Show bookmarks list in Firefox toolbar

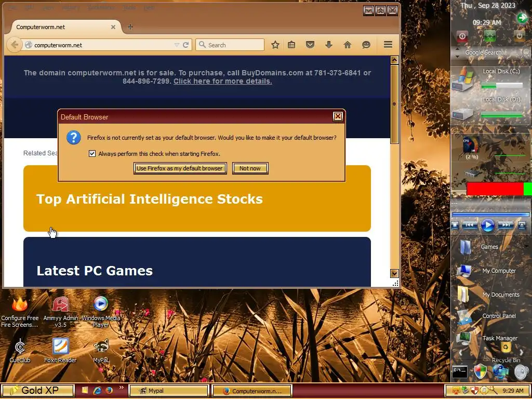point(291,45)
